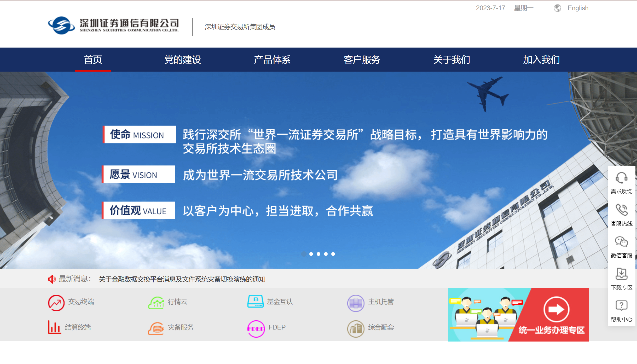Click the 统一业务办理专区 banner image
Screen dimensions: 637x364
[518, 315]
